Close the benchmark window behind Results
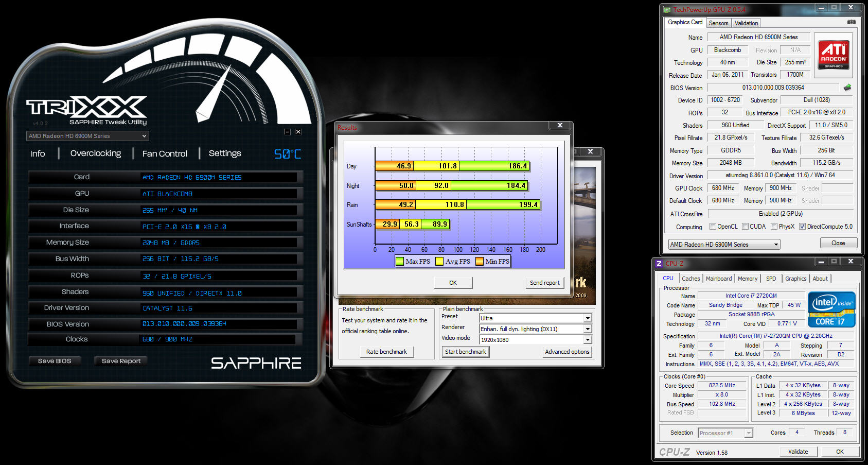 point(590,151)
